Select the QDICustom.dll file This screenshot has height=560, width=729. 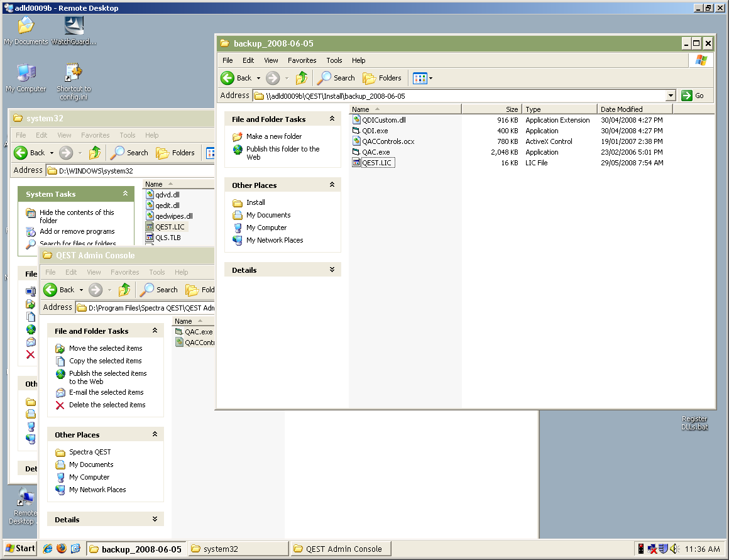383,120
